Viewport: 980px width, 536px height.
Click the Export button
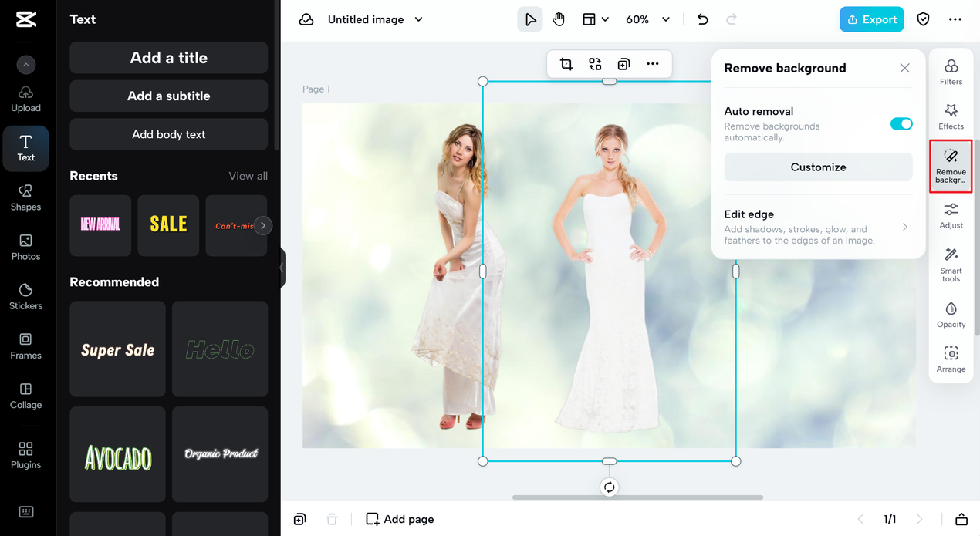pos(871,19)
